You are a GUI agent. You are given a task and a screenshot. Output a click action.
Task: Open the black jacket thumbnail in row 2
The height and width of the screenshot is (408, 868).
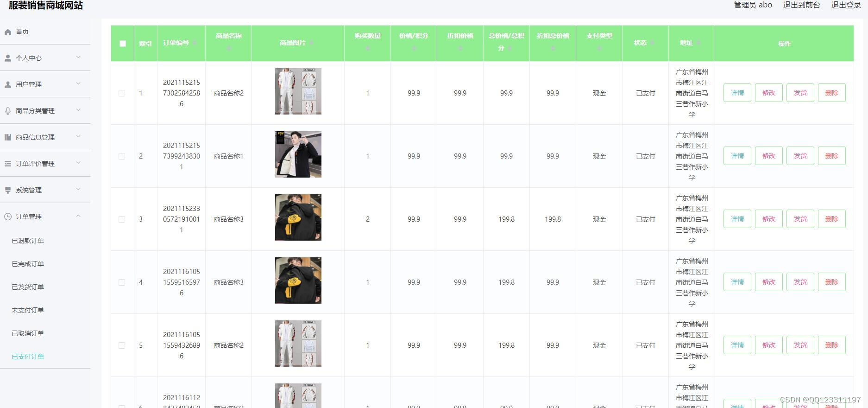click(298, 154)
